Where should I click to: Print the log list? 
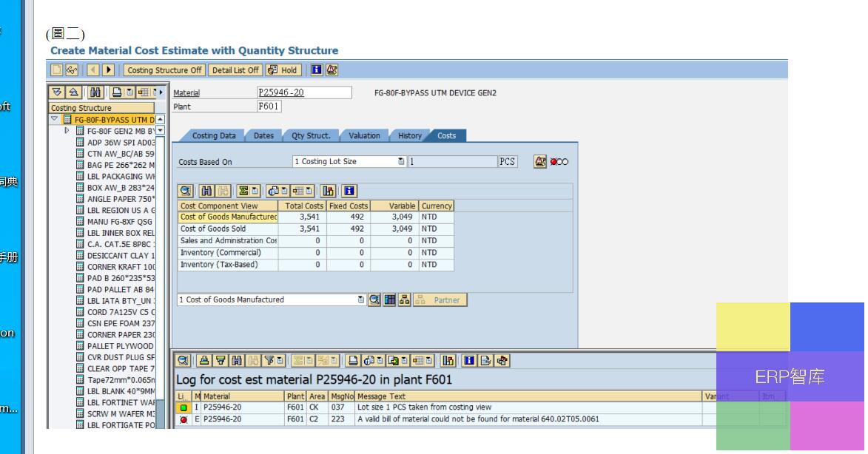click(353, 361)
